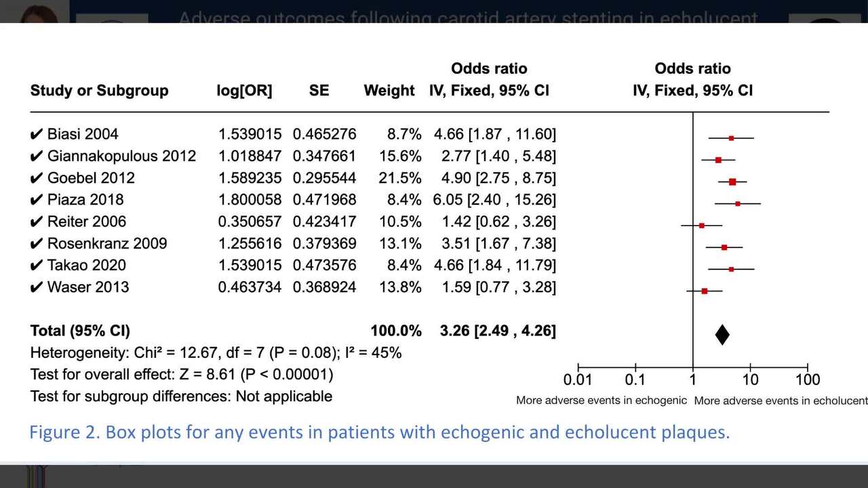The height and width of the screenshot is (488, 868).
Task: Click the red marker for Waser 2013
Action: point(705,291)
